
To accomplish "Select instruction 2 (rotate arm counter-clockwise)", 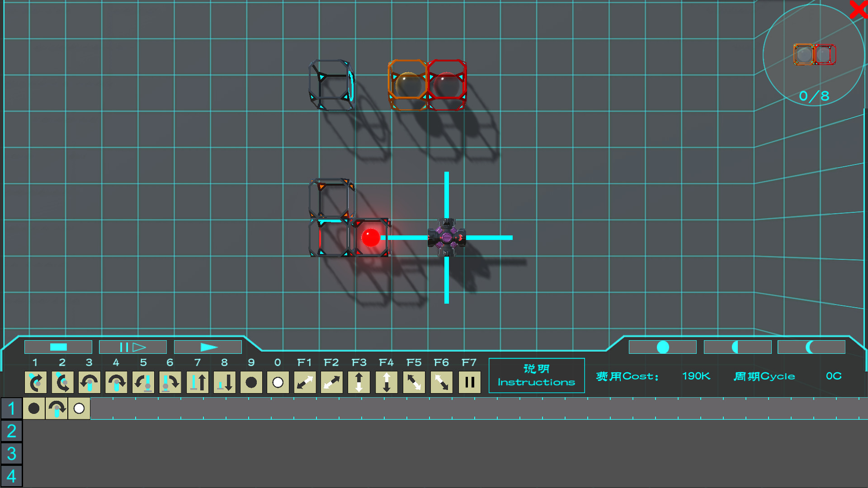I will pyautogui.click(x=62, y=382).
